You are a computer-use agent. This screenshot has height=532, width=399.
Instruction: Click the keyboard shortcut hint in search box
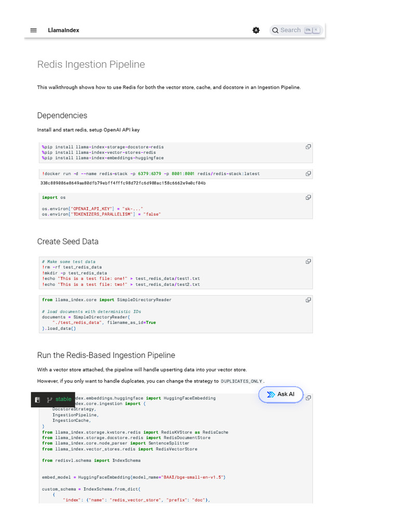(312, 30)
